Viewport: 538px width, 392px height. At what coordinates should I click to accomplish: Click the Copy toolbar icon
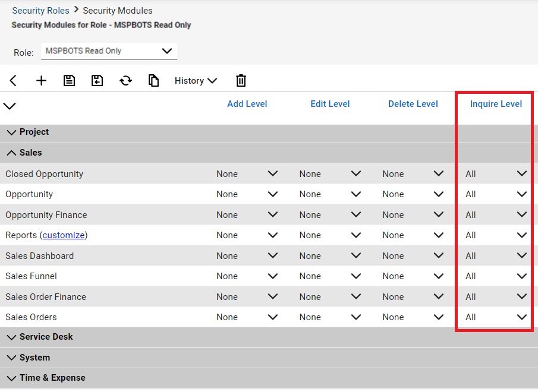click(153, 80)
